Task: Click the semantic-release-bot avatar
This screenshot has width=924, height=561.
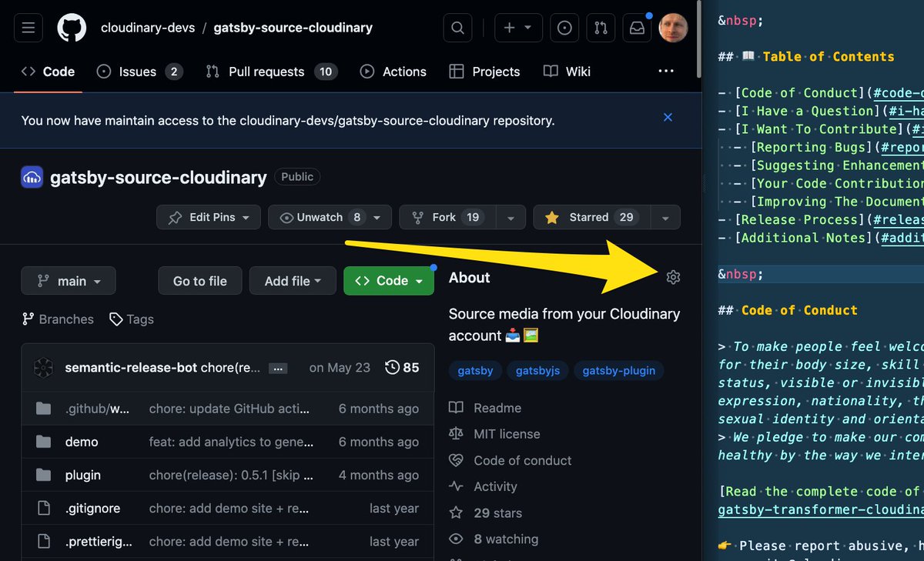Action: 43,368
